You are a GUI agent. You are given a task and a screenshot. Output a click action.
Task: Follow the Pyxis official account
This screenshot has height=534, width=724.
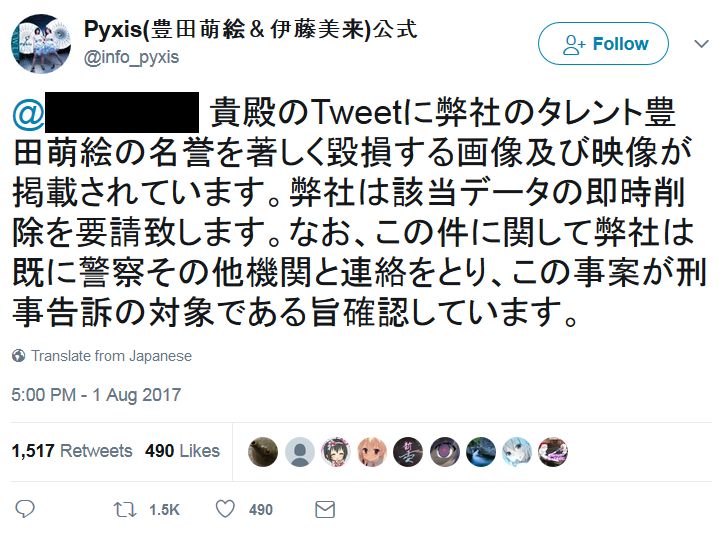[x=603, y=44]
